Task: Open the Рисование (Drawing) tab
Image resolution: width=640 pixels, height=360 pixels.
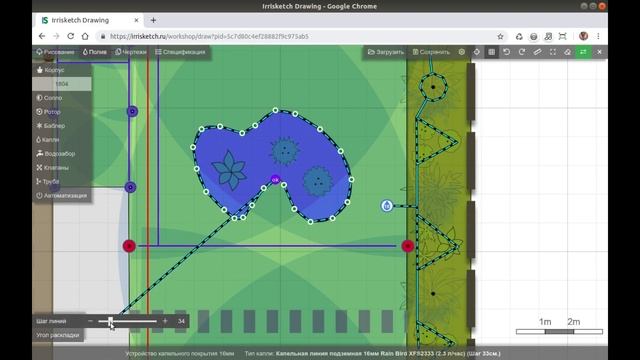Action: [x=56, y=52]
